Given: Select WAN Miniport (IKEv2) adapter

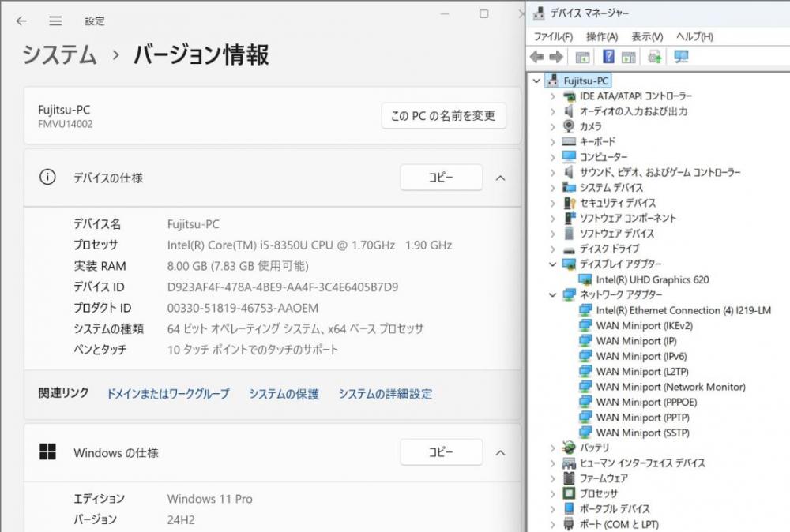Looking at the screenshot, I should (645, 326).
